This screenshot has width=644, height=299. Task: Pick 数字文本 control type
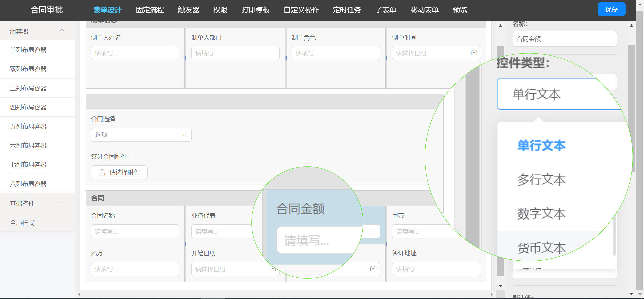point(541,214)
